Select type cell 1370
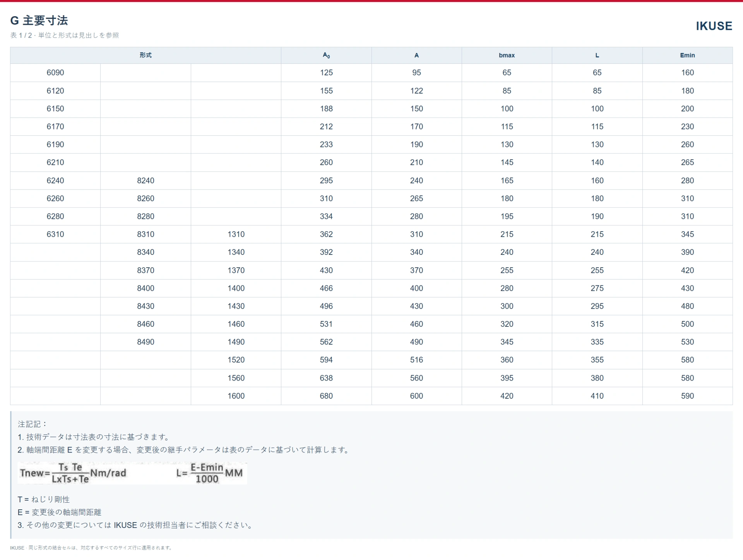This screenshot has width=743, height=560. (236, 270)
